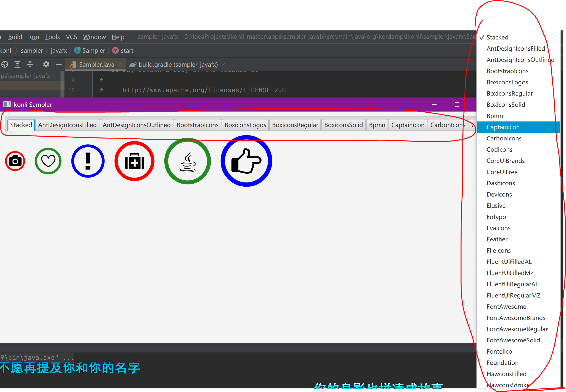The width and height of the screenshot is (566, 392).
Task: Choose Entypo in the dropdown list
Action: tap(518, 217)
